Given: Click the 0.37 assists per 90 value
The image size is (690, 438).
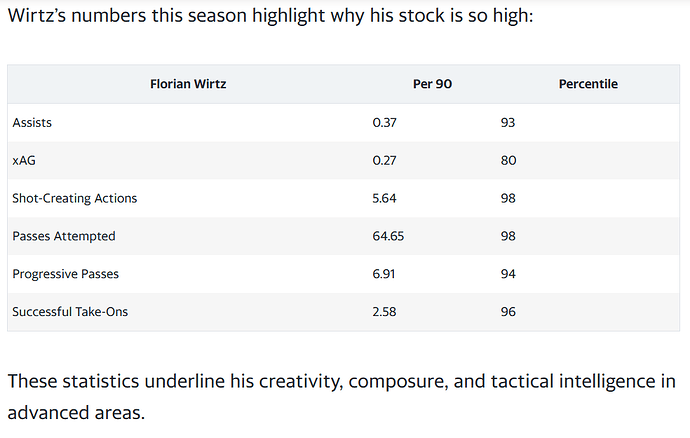Looking at the screenshot, I should (384, 122).
